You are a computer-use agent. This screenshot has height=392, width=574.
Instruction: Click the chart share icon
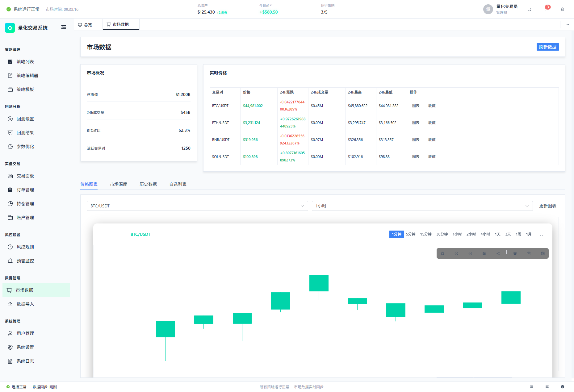498,253
